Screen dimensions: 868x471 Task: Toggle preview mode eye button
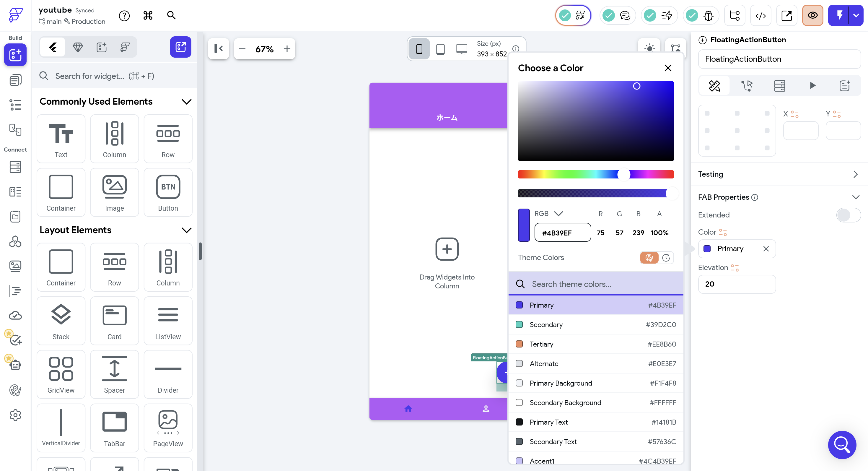coord(812,15)
